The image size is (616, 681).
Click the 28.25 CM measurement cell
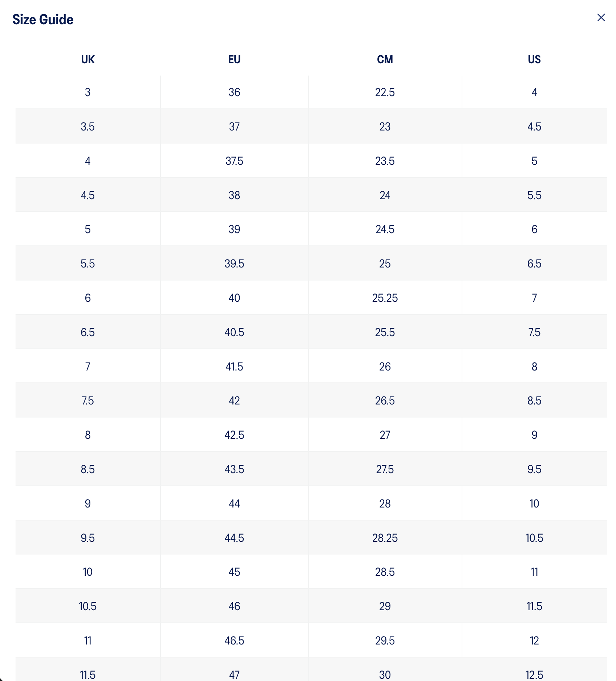click(x=385, y=538)
